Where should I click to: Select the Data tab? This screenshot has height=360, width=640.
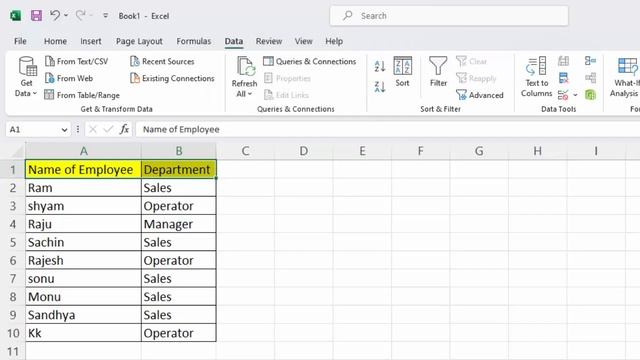point(233,41)
